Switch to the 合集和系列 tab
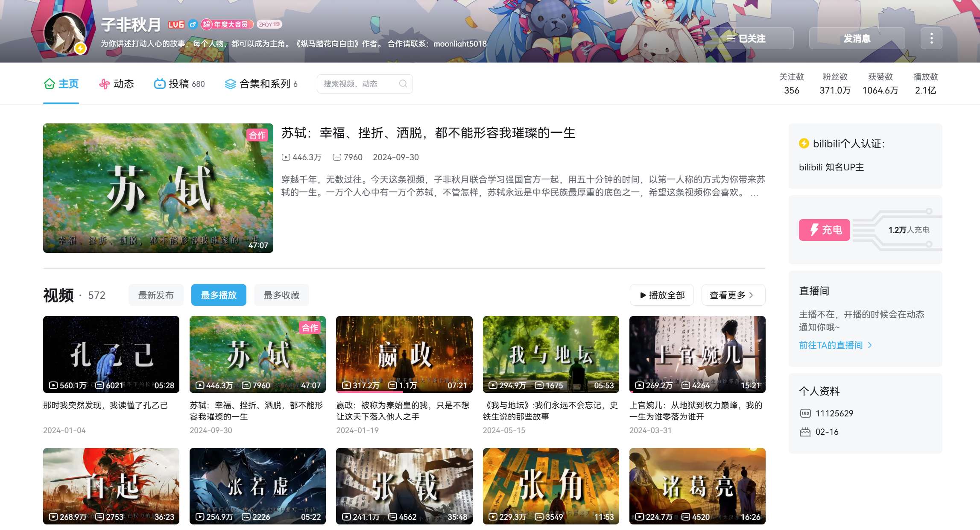The image size is (980, 530). click(x=264, y=84)
